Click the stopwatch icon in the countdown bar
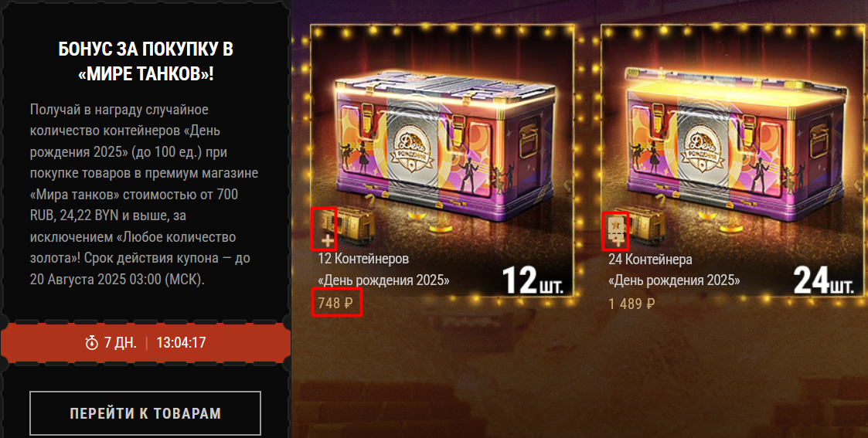The width and height of the screenshot is (868, 438). coord(91,343)
